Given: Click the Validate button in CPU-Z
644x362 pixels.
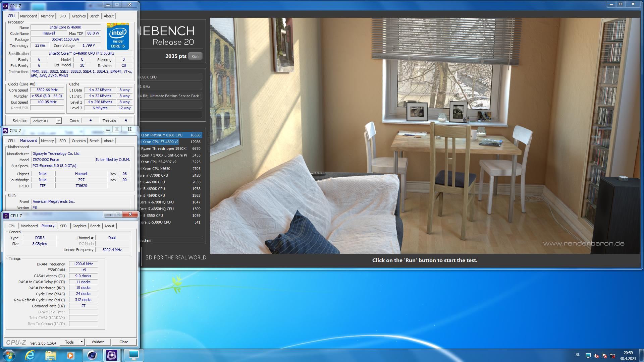Looking at the screenshot, I should [x=98, y=342].
